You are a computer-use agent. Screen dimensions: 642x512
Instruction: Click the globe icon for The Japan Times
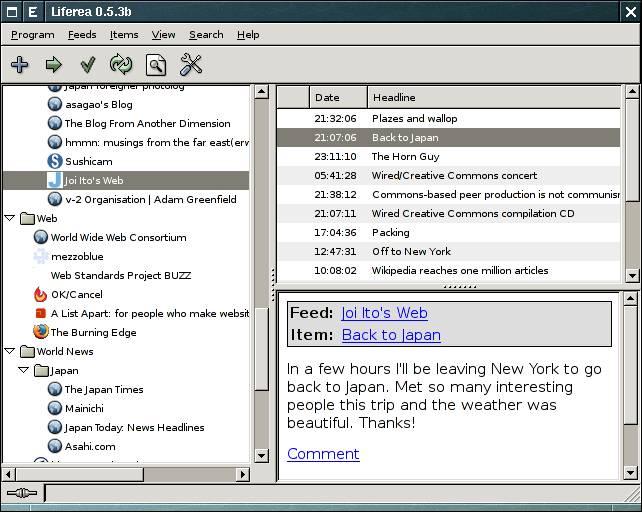point(54,389)
